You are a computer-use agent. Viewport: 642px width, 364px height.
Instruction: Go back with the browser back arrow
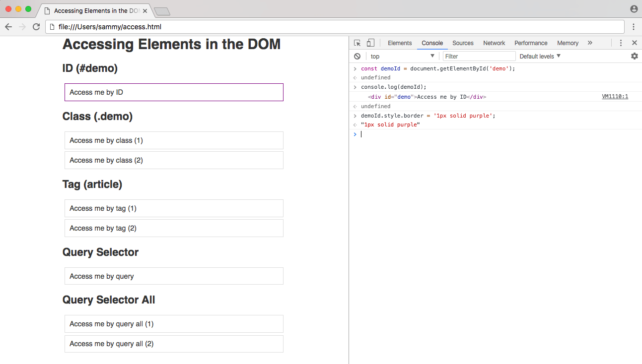coord(8,27)
